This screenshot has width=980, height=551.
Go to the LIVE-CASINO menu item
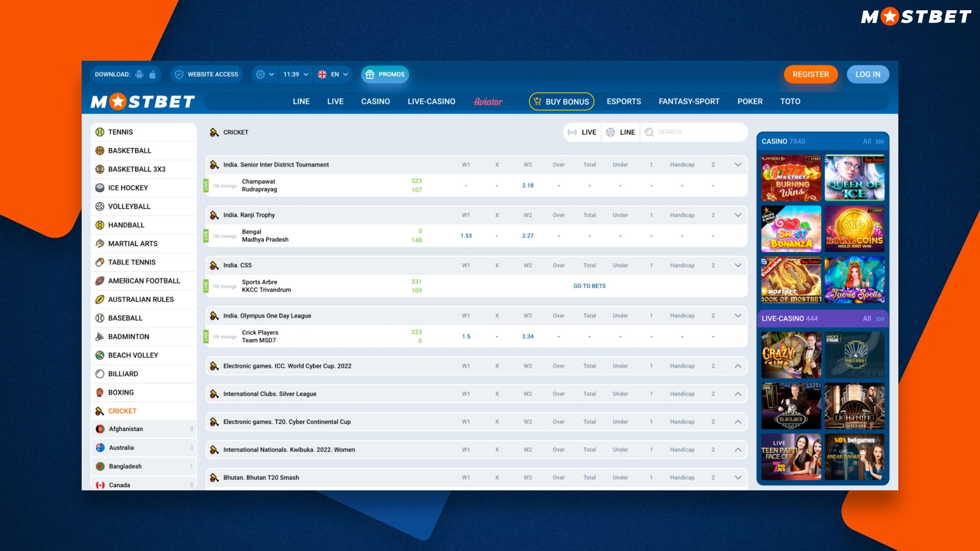(431, 102)
